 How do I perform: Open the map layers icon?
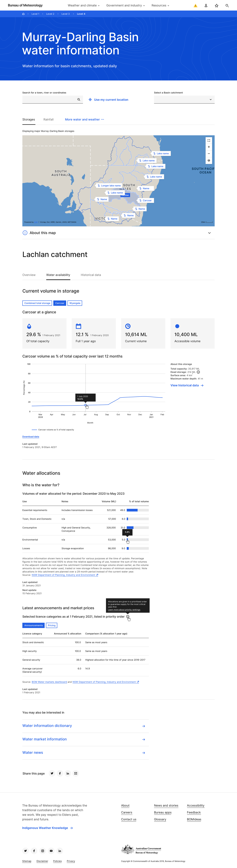point(209,160)
